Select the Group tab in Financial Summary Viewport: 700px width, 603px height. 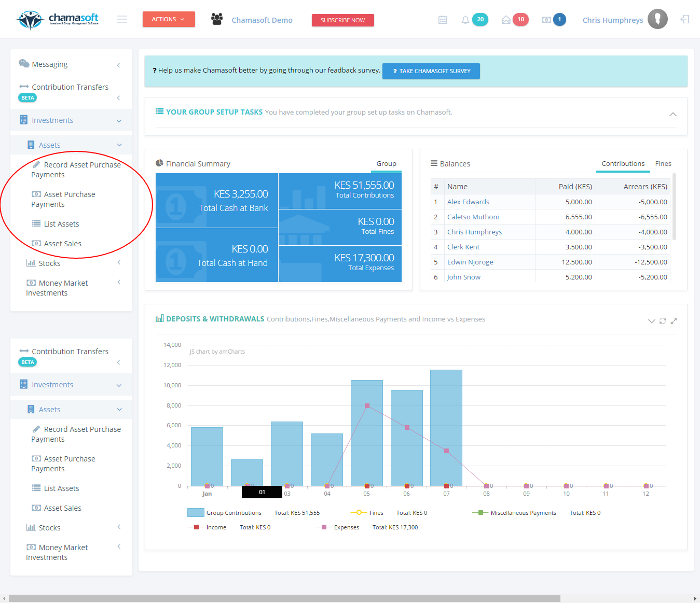(x=386, y=163)
